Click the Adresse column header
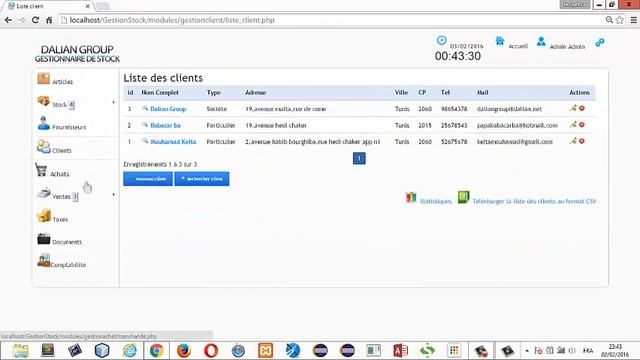The image size is (640, 360). pyautogui.click(x=256, y=93)
